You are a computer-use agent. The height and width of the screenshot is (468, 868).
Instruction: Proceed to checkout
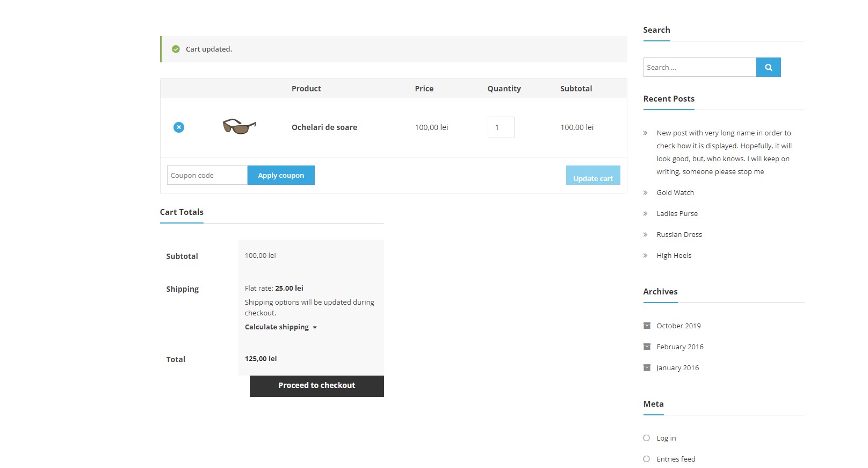317,386
